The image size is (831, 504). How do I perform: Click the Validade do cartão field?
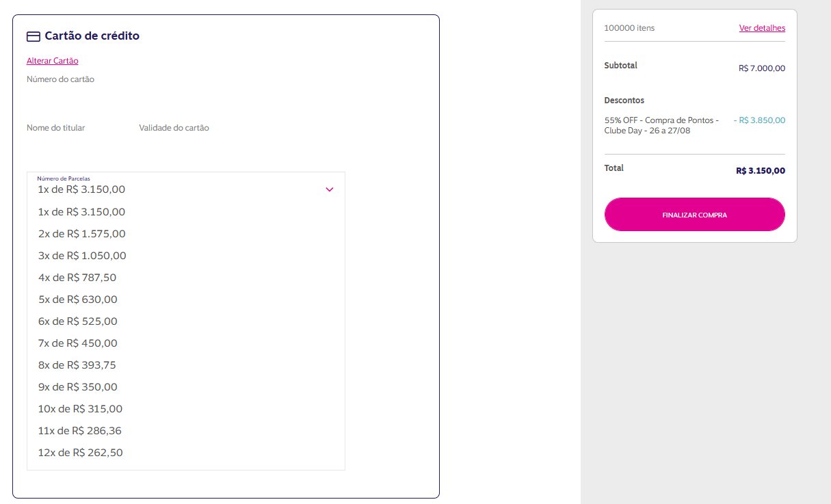(x=174, y=128)
